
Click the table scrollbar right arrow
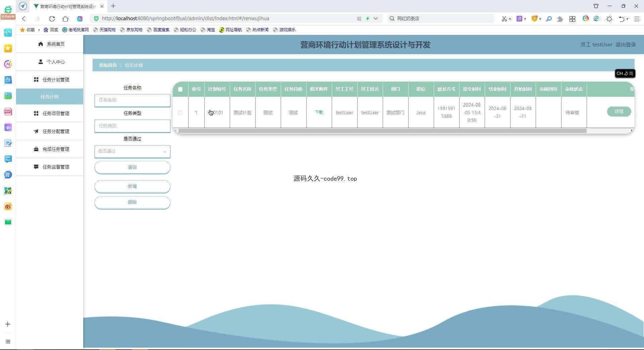[x=632, y=131]
